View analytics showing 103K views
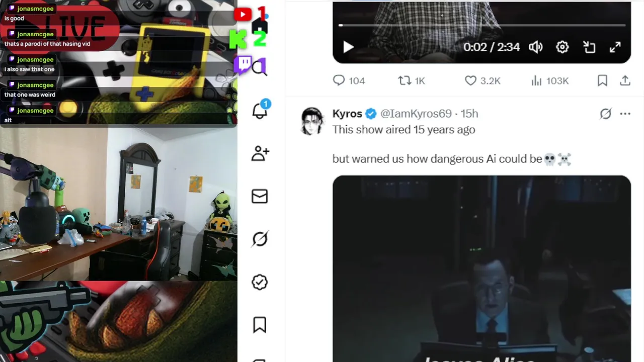The height and width of the screenshot is (362, 644). coord(550,80)
